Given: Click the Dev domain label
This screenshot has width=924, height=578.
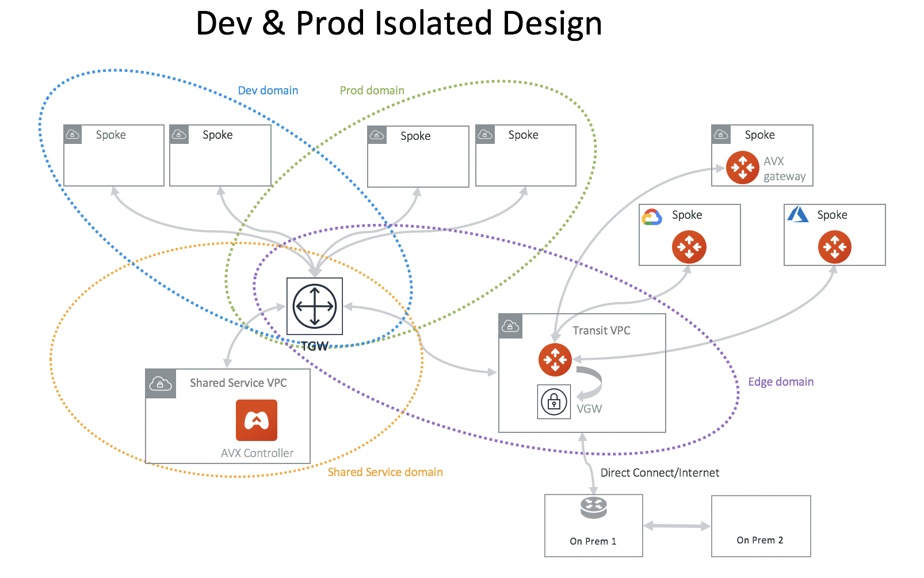Looking at the screenshot, I should 268,90.
